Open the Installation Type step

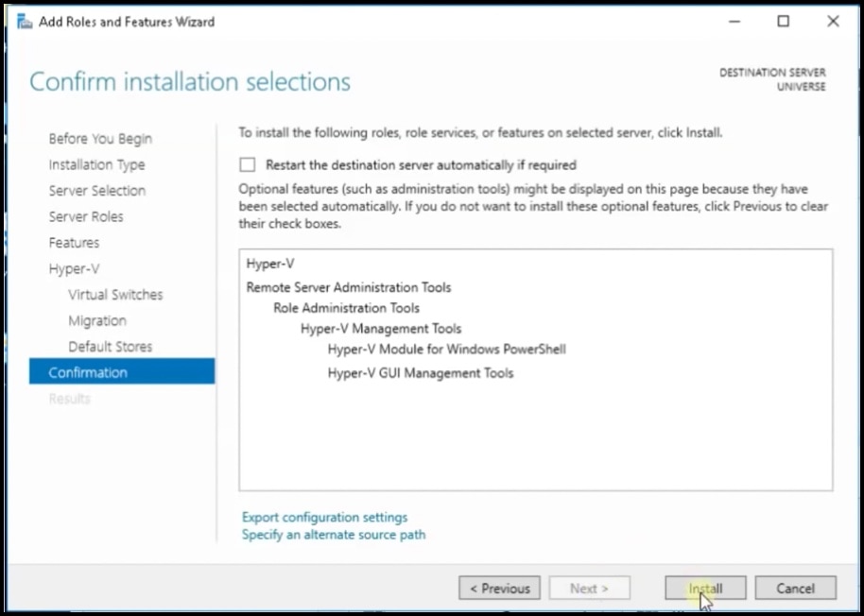coord(97,164)
